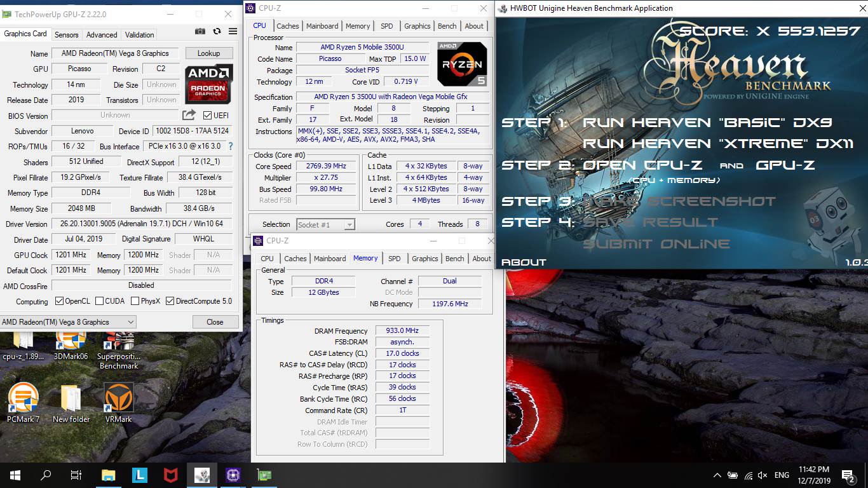Image resolution: width=868 pixels, height=488 pixels.
Task: Open File Explorer from the taskbar
Action: pyautogui.click(x=109, y=475)
